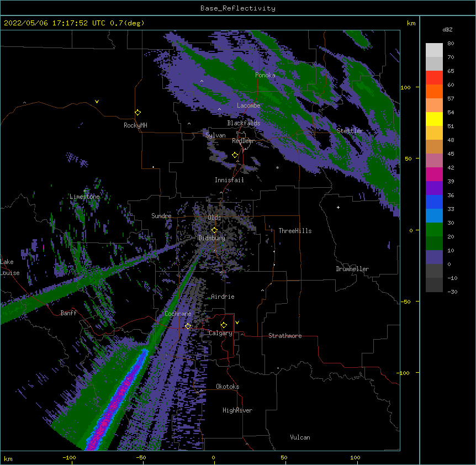Image resolution: width=476 pixels, height=465 pixels.
Task: Click the -100 km tick on bottom axis
Action: coord(69,458)
